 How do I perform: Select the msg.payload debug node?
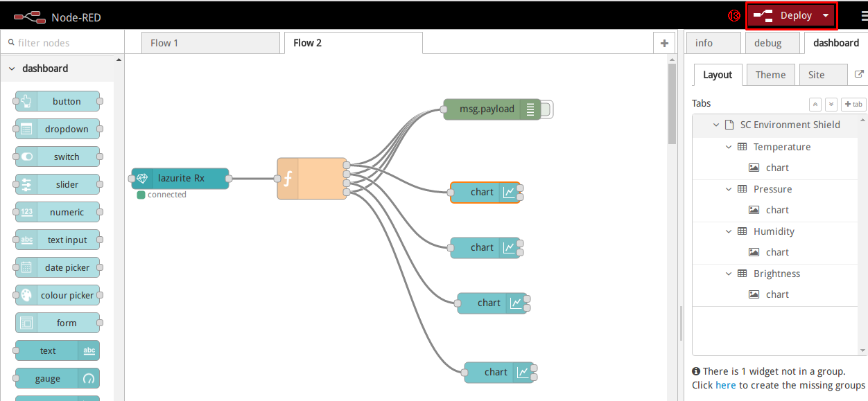coord(492,109)
